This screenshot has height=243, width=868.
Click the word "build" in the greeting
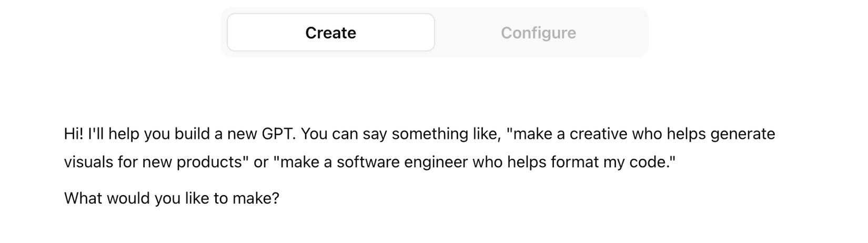pyautogui.click(x=192, y=134)
